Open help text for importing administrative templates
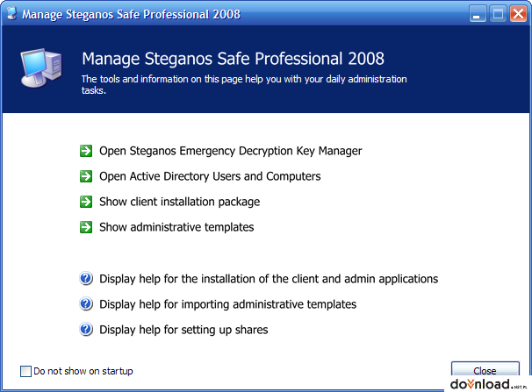This screenshot has width=532, height=392. click(227, 304)
